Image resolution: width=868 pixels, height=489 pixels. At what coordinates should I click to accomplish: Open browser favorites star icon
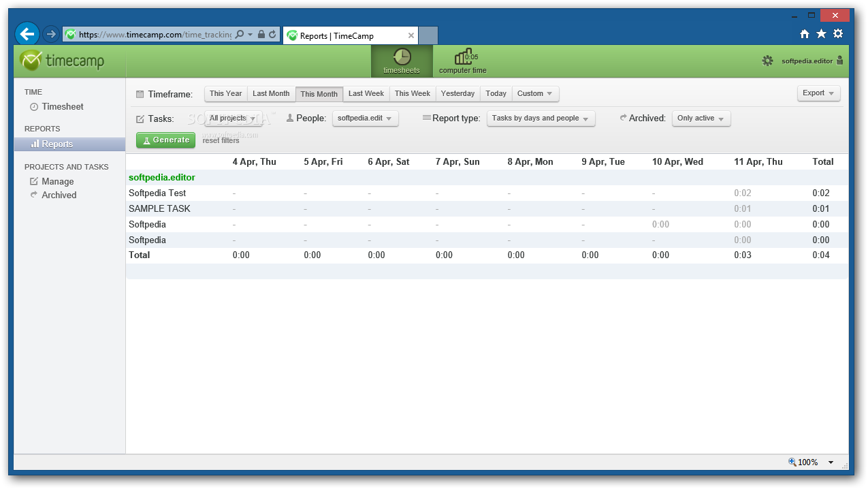point(821,33)
